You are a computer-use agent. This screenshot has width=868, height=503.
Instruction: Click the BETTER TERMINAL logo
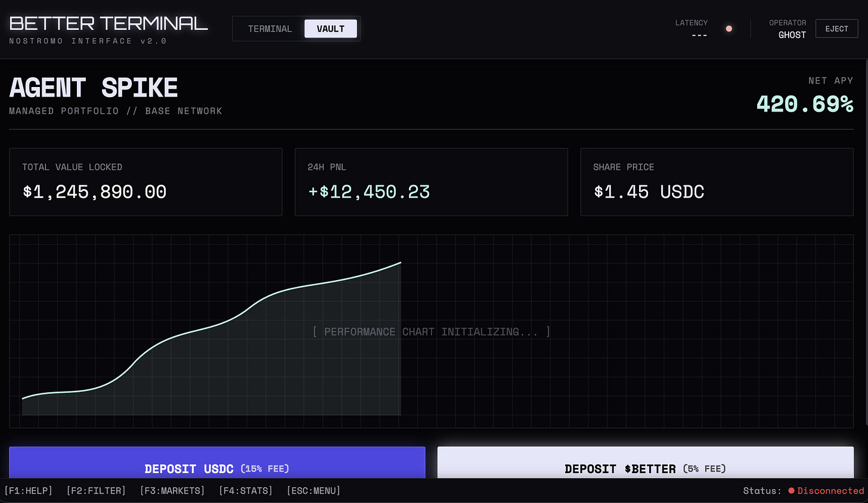[108, 23]
